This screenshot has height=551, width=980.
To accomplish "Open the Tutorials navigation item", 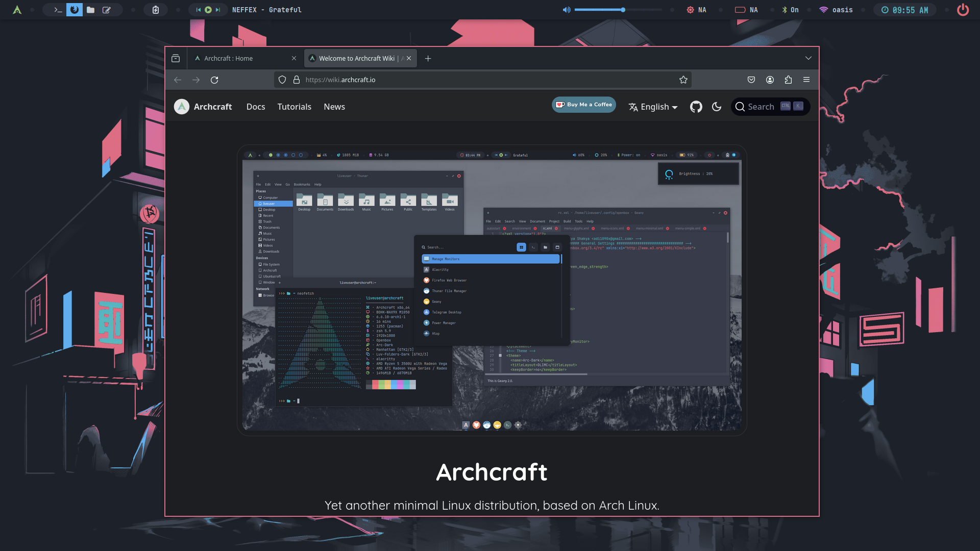I will click(x=294, y=107).
